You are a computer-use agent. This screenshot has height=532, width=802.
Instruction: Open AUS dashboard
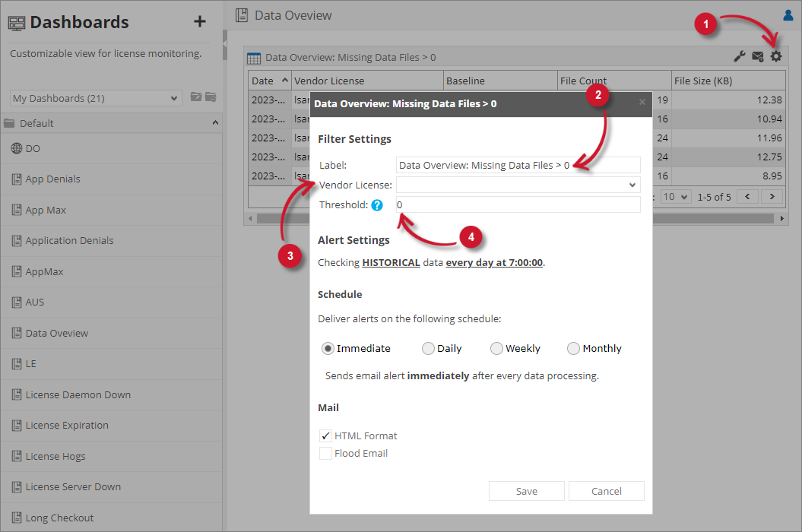pyautogui.click(x=112, y=302)
